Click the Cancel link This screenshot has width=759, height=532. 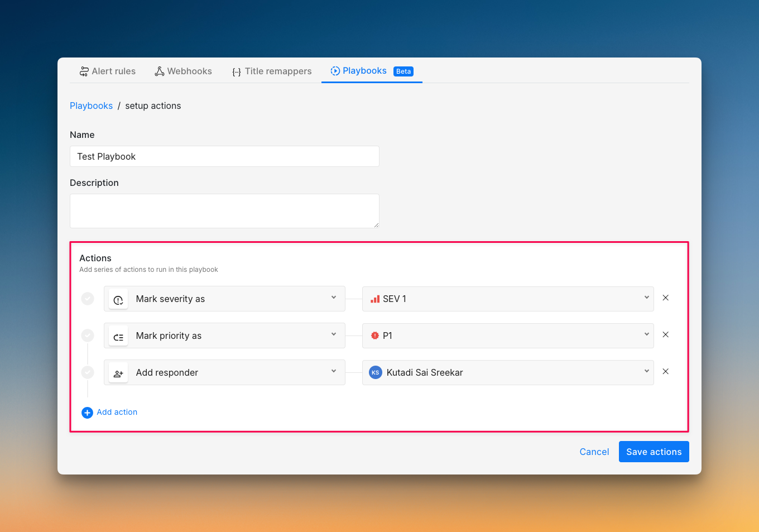pos(594,452)
